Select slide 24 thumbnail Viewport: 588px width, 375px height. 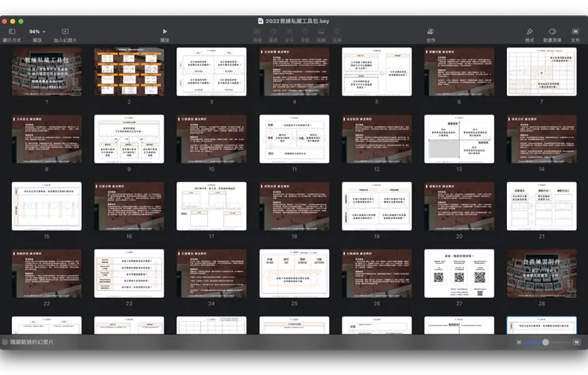pyautogui.click(x=211, y=273)
